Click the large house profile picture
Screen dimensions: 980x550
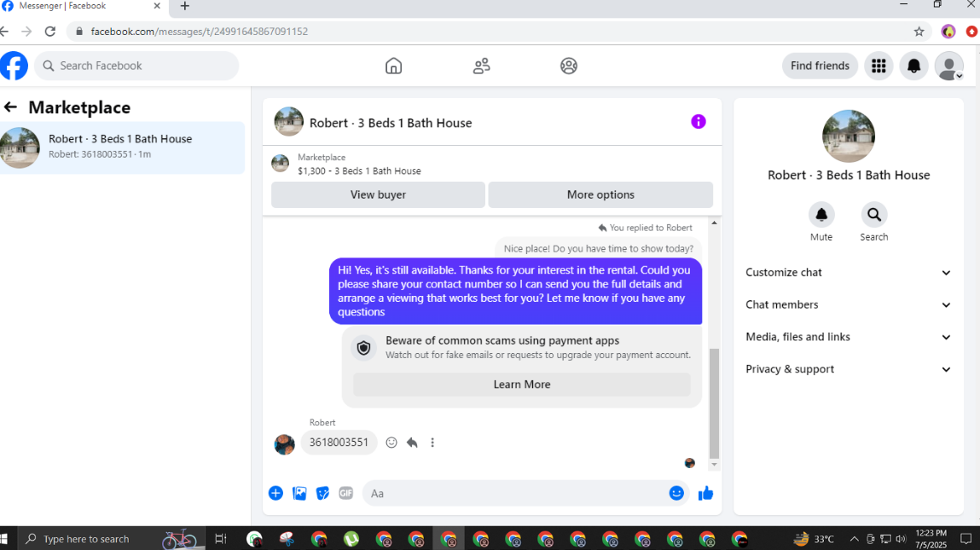coord(848,136)
